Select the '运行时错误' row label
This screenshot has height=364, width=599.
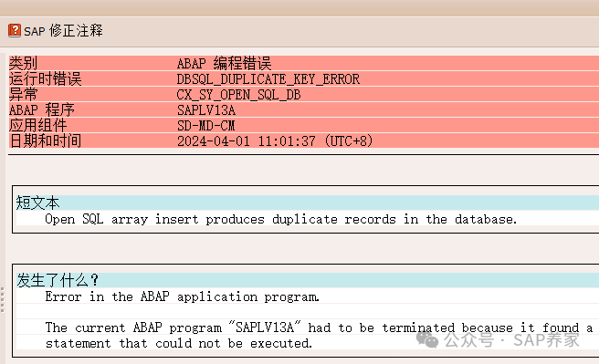coord(45,78)
